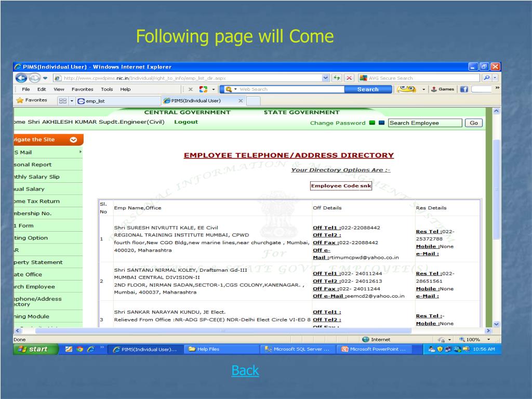Image resolution: width=532 pixels, height=399 pixels.
Task: Open the address bar dropdown arrow
Action: pyautogui.click(x=325, y=77)
